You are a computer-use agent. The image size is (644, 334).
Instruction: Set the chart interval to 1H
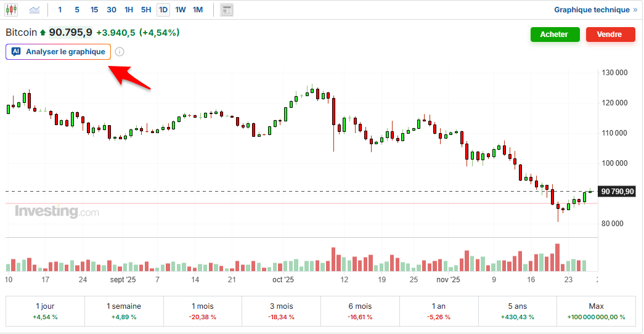pyautogui.click(x=128, y=10)
